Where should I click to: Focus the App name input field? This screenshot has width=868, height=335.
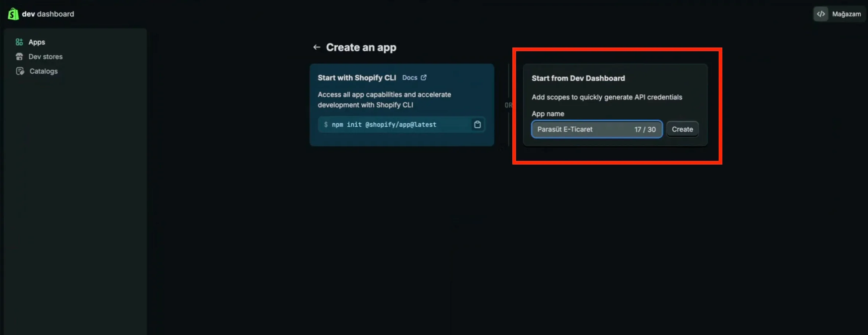597,129
